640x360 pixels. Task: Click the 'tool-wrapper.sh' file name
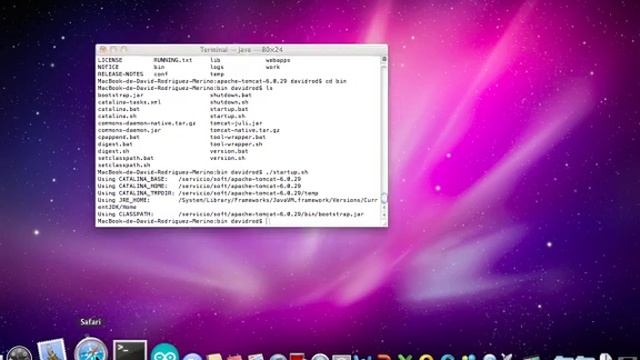[236, 144]
